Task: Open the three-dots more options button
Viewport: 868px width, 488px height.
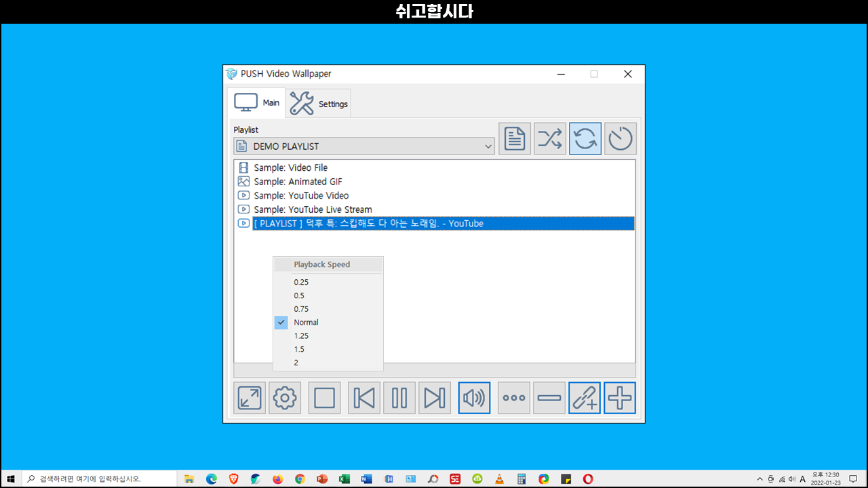Action: tap(514, 398)
